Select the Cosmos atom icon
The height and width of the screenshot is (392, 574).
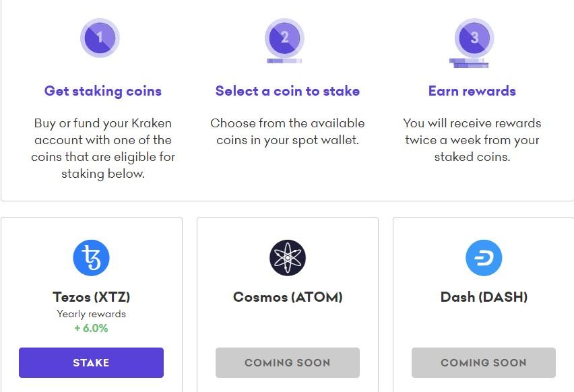(x=288, y=257)
